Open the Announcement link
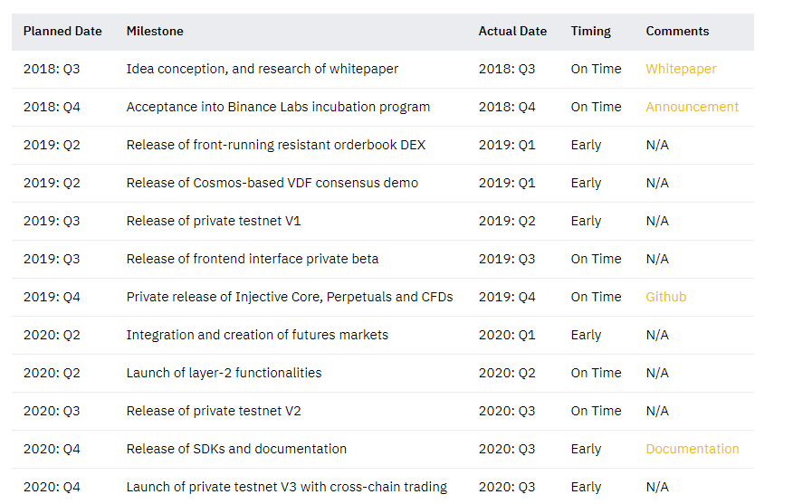Viewport: 812px width, 504px height. pos(692,107)
